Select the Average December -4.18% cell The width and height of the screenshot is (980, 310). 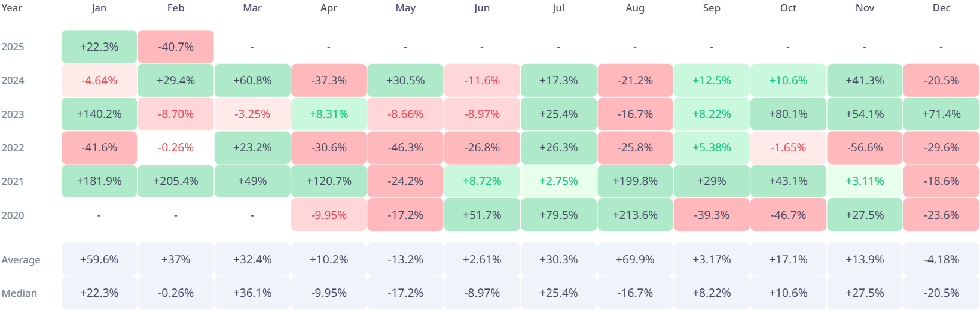click(941, 259)
